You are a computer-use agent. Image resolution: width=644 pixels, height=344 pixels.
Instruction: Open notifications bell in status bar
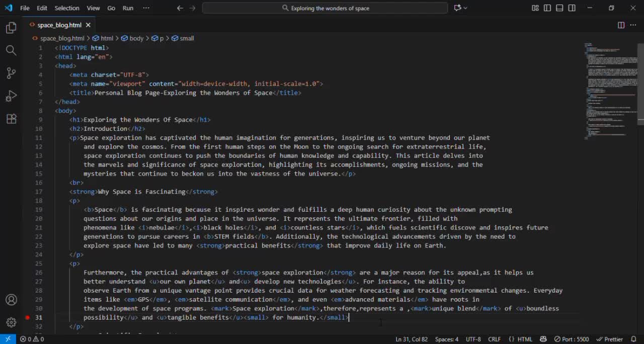point(633,339)
